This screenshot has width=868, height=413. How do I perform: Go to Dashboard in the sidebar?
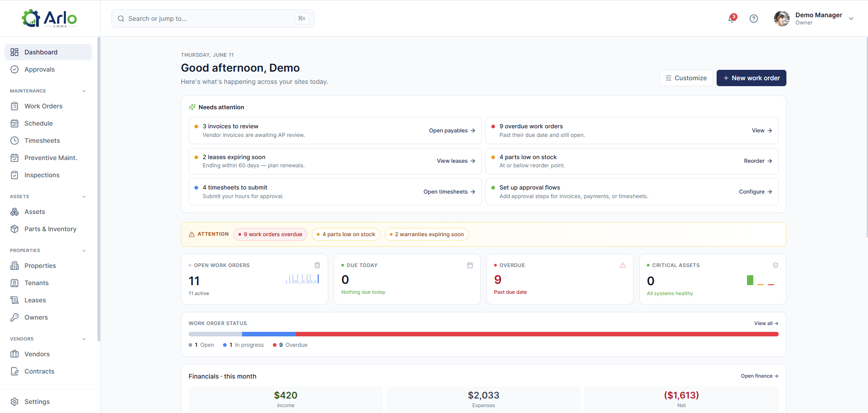[48, 52]
